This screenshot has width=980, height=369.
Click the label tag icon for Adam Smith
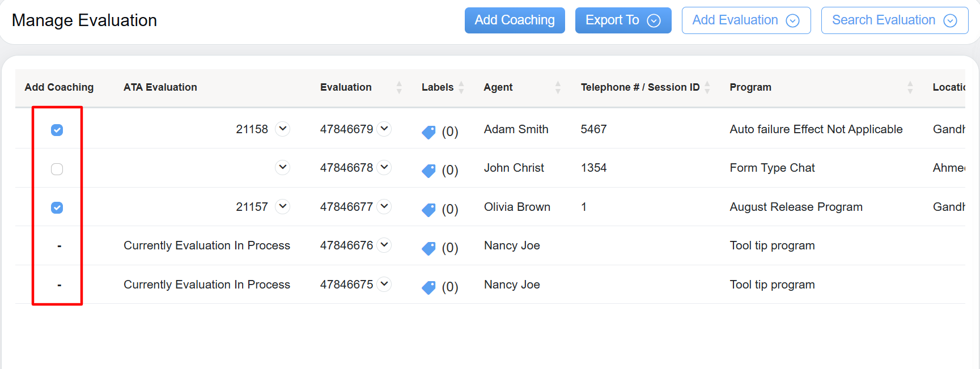[429, 132]
